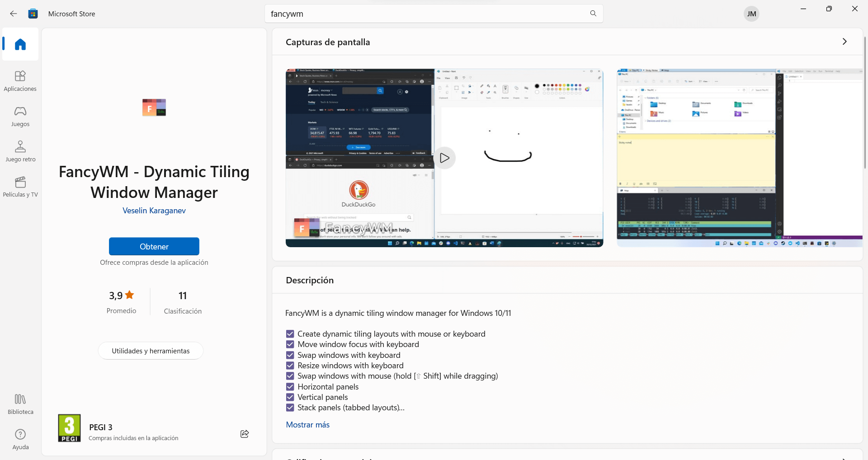868x460 pixels.
Task: Open Ayuda help section
Action: (20, 439)
